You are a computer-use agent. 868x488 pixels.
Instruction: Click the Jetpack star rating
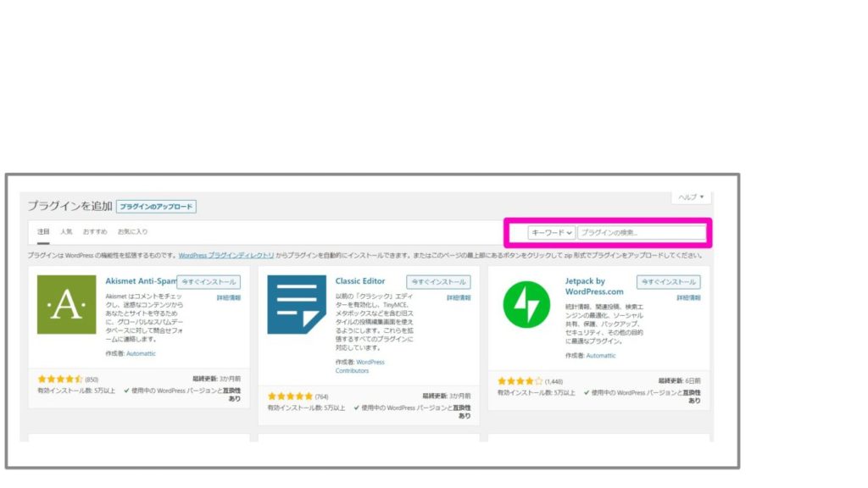[x=520, y=381]
